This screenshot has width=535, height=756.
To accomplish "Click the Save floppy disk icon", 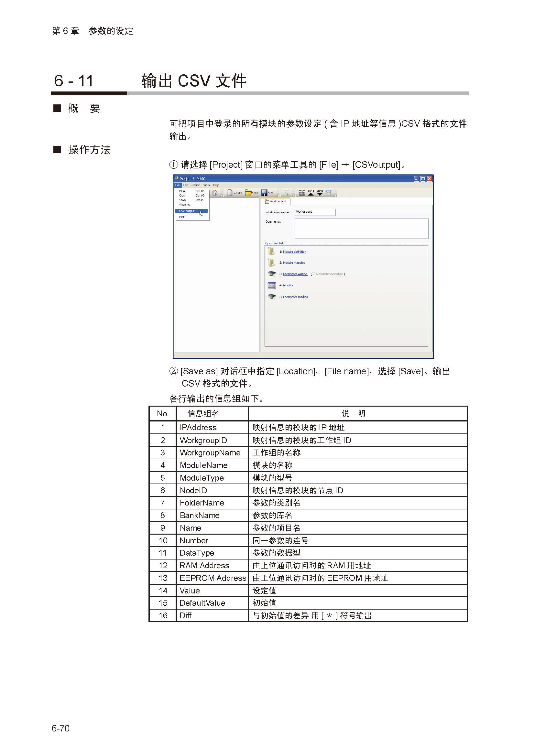I will (264, 193).
